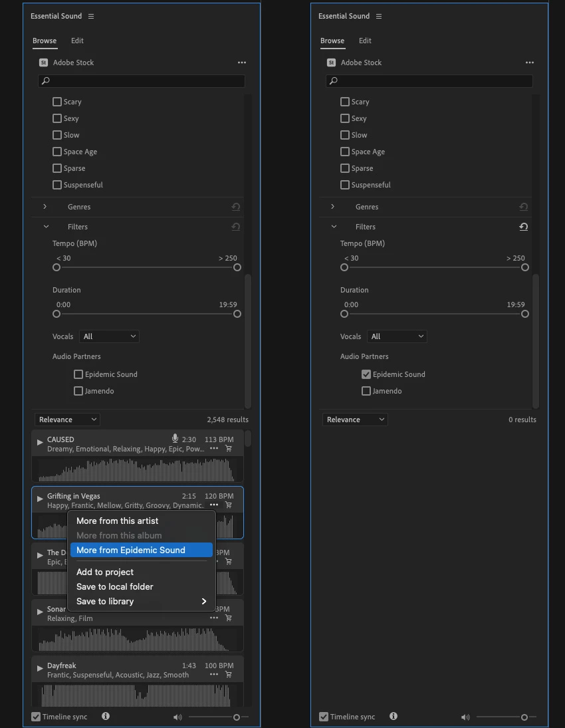Viewport: 565px width, 728px height.
Task: Collapse Filters section in right panel
Action: coord(334,227)
